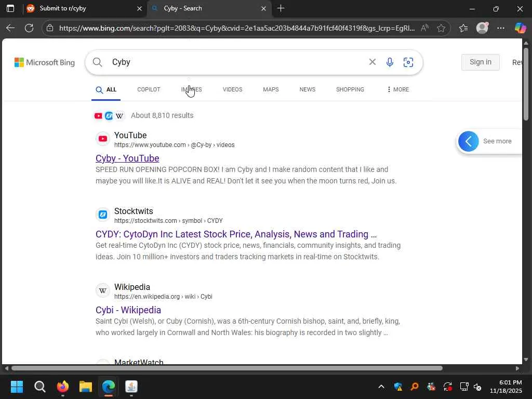Click the browser back arrow
This screenshot has width=532, height=399.
(10, 28)
